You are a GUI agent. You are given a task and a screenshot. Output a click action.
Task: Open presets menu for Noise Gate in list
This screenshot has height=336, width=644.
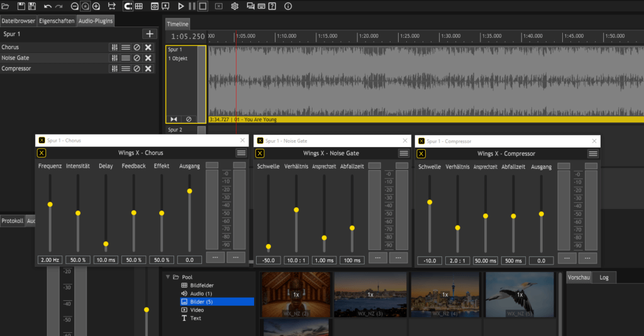pos(126,58)
